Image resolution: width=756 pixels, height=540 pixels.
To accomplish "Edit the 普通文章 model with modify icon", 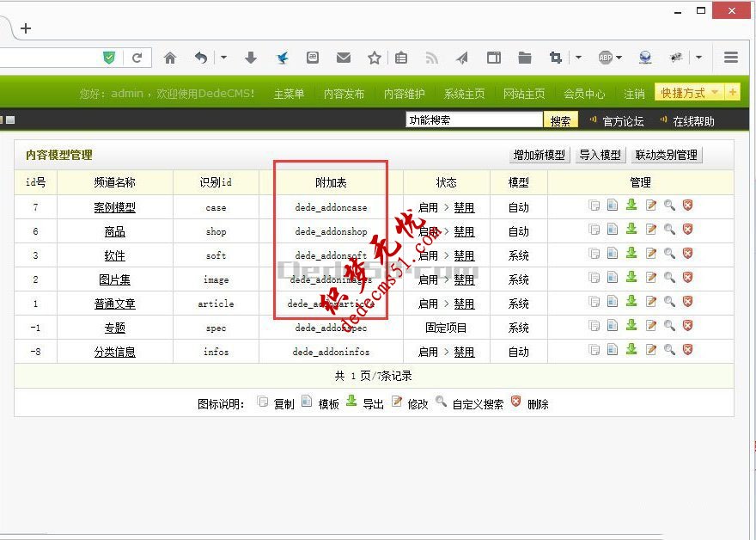I will pos(652,301).
